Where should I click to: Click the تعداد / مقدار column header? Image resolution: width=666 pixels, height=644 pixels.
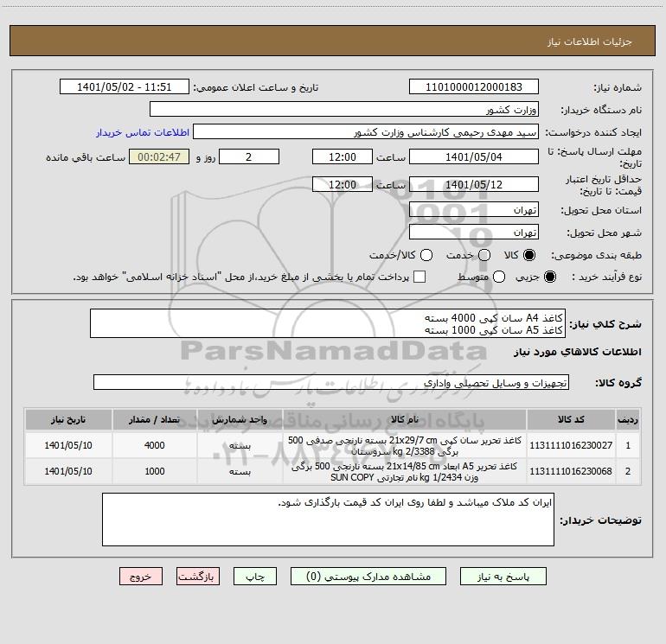[155, 419]
